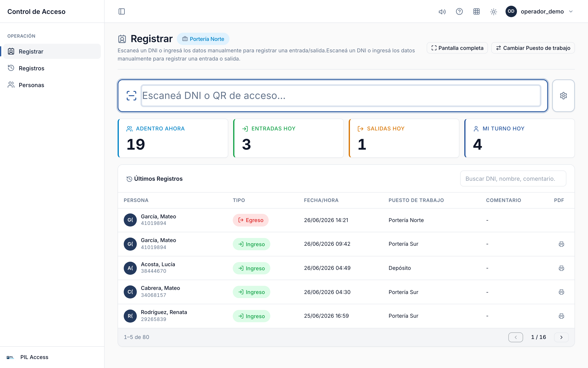Click the Tipo column header
The height and width of the screenshot is (368, 588).
[x=239, y=200]
